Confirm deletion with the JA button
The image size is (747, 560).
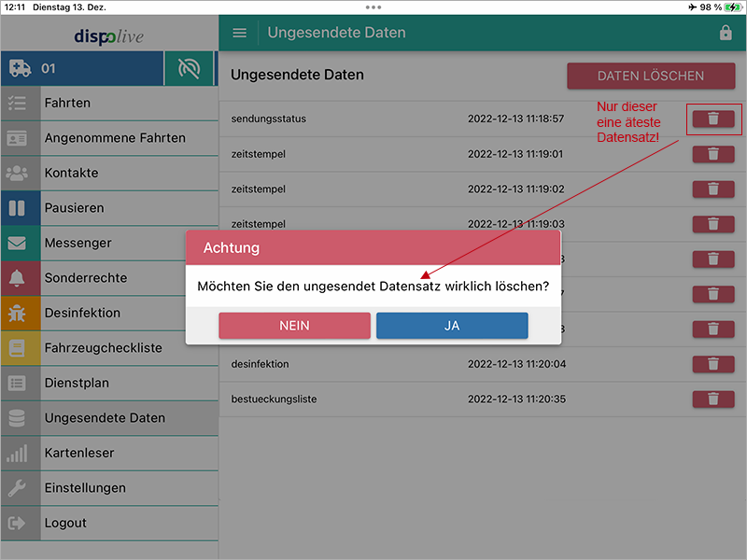pyautogui.click(x=452, y=326)
